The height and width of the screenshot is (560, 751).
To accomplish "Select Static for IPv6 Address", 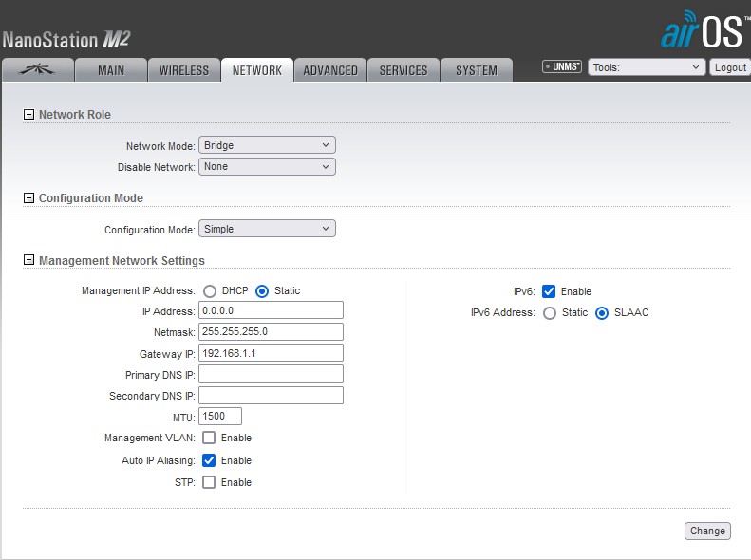I will click(x=550, y=313).
